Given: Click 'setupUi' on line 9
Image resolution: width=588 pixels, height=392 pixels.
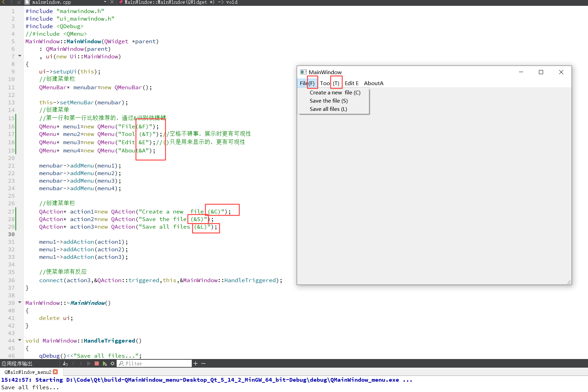Looking at the screenshot, I should pos(65,71).
